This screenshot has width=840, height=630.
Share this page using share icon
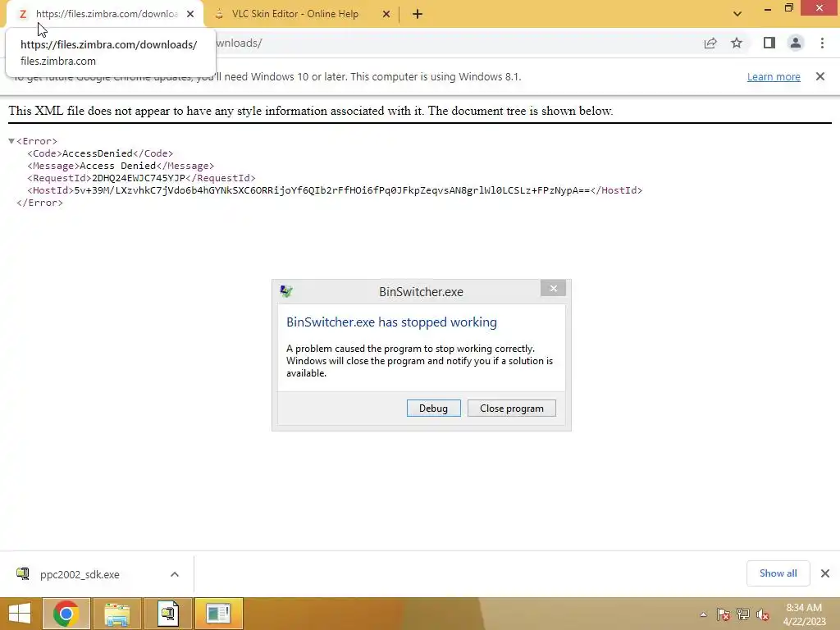710,43
